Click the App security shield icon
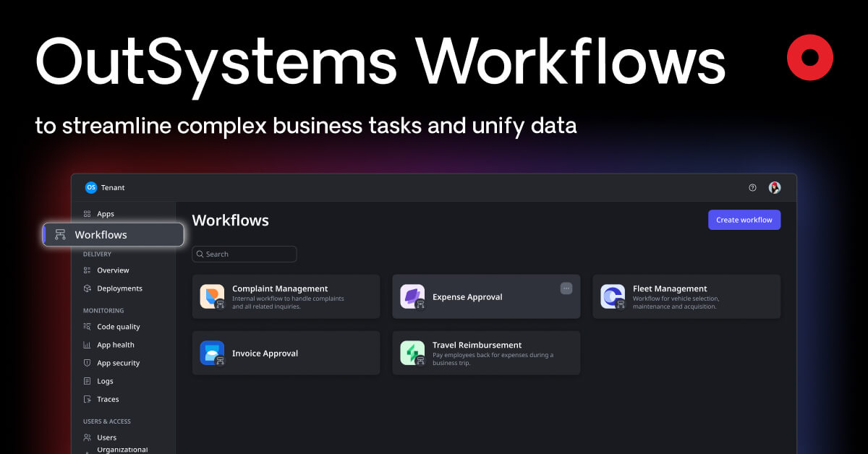This screenshot has height=454, width=868. [87, 363]
